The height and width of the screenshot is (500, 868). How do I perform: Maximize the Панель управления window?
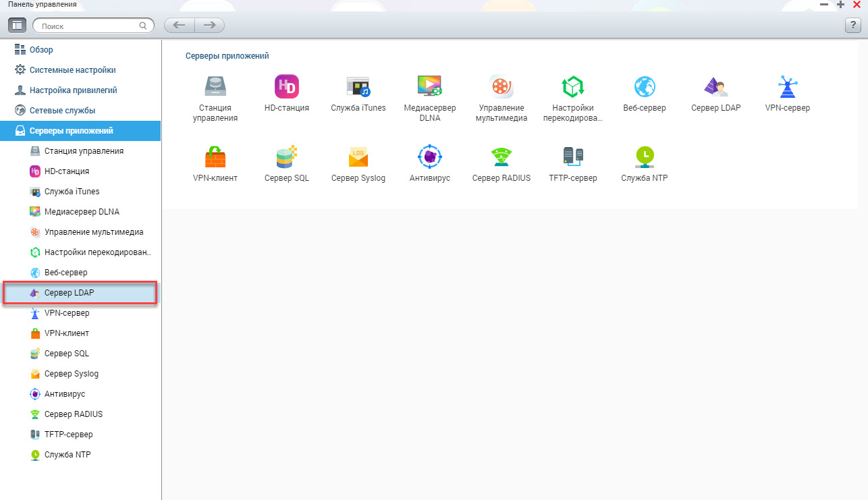pyautogui.click(x=840, y=4)
